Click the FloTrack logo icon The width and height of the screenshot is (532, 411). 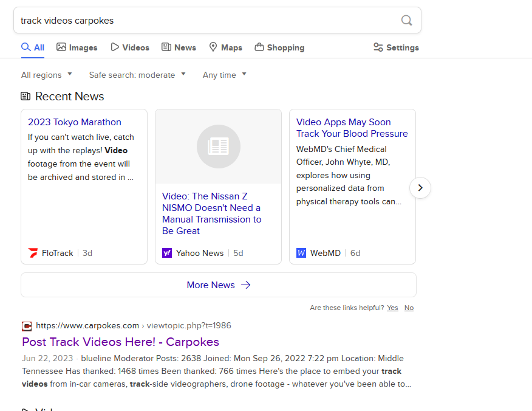click(33, 253)
